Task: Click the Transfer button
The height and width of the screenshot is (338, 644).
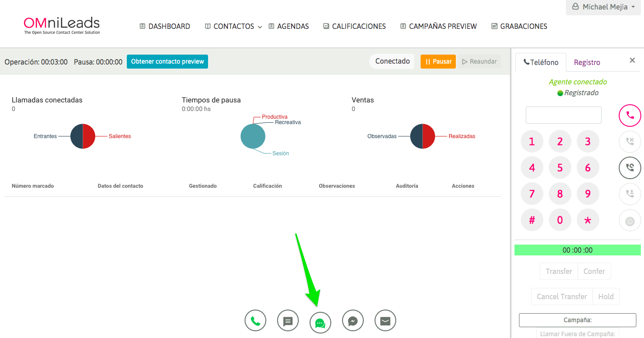Action: tap(559, 271)
